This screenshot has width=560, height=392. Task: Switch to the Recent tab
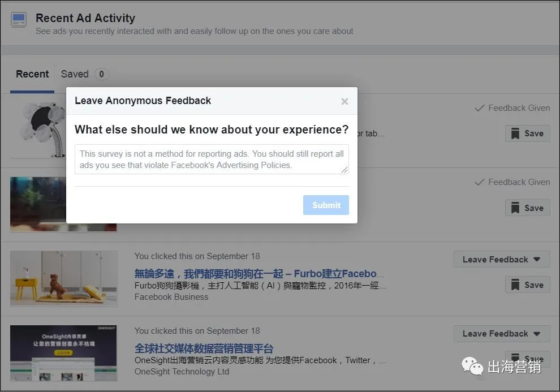click(32, 74)
